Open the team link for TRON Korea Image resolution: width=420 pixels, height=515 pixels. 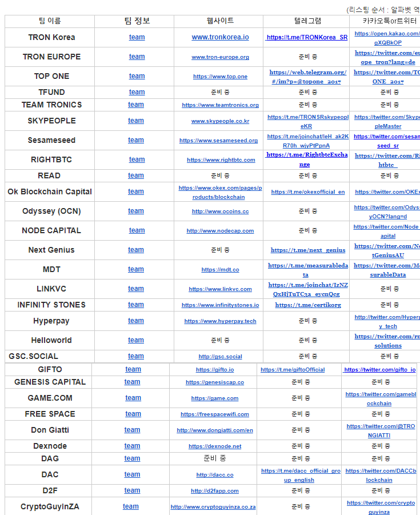point(137,37)
